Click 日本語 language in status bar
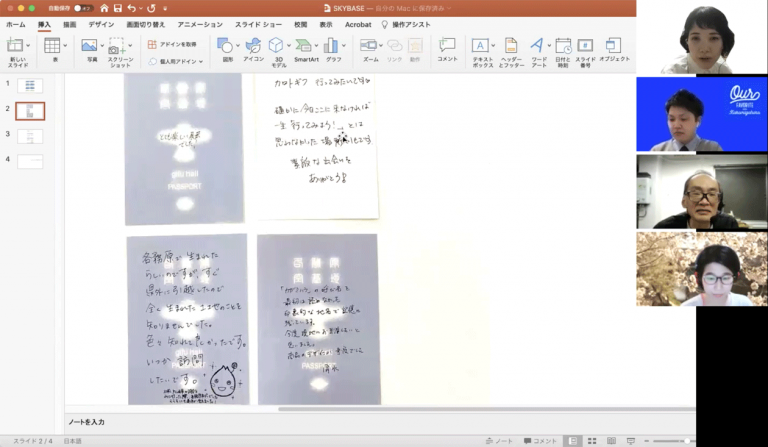 click(x=72, y=441)
